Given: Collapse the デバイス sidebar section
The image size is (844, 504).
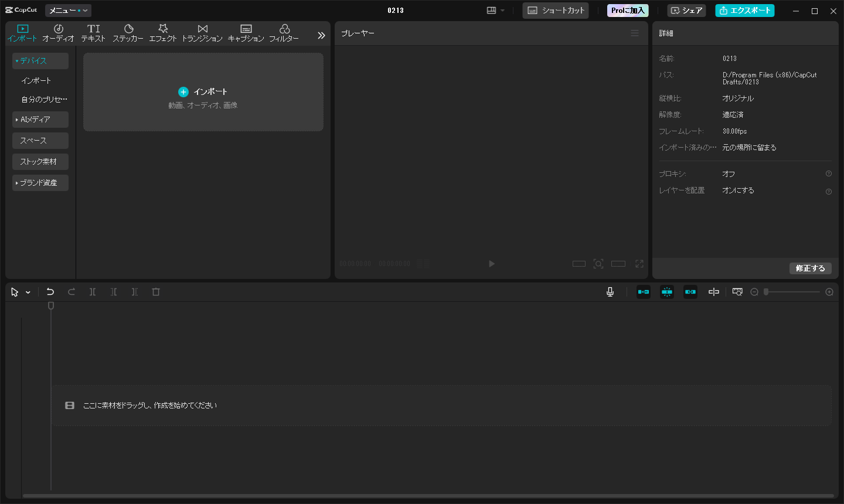Looking at the screenshot, I should pyautogui.click(x=40, y=61).
